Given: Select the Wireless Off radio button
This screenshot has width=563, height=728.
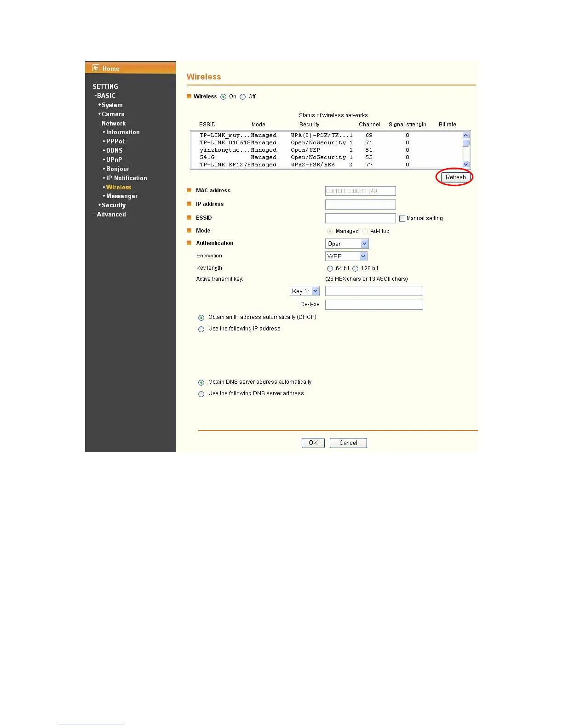Looking at the screenshot, I should point(243,97).
